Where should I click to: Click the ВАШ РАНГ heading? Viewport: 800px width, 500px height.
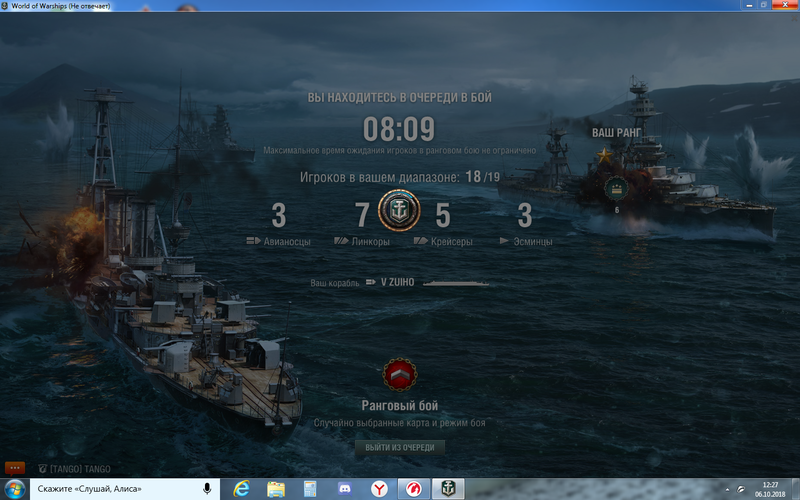pos(616,133)
